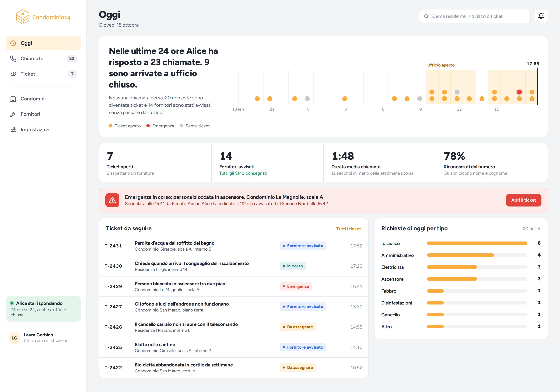Click the green status dot by Alice
This screenshot has height=392, width=560.
(x=12, y=303)
